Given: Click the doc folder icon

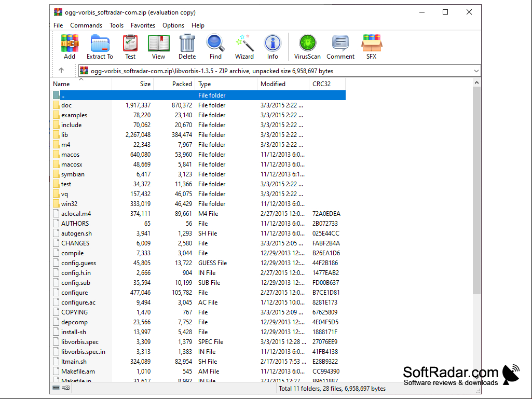Looking at the screenshot, I should pyautogui.click(x=56, y=105).
